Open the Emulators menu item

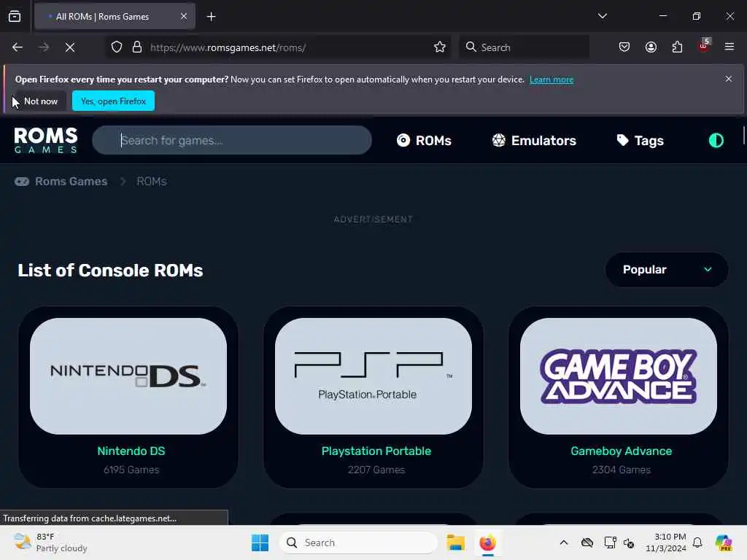click(534, 141)
